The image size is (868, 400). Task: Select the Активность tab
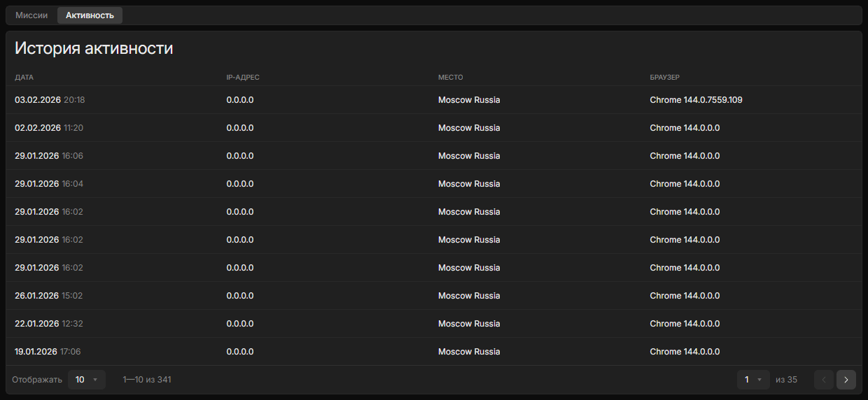(x=90, y=15)
